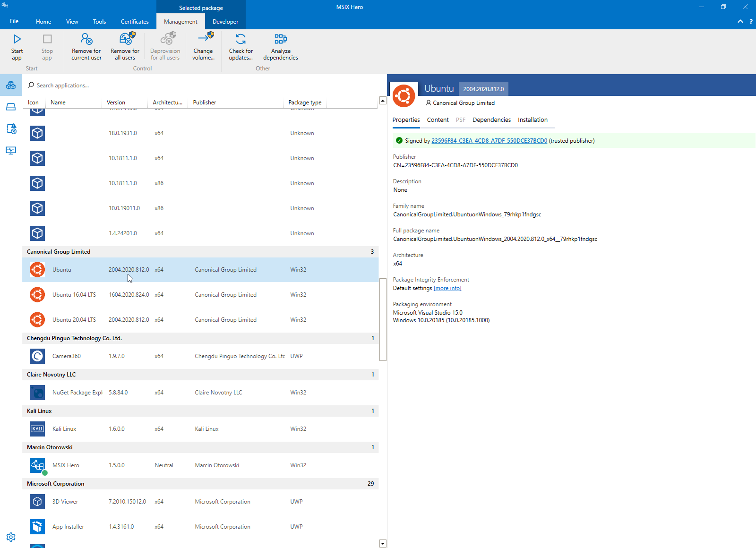The image size is (756, 548).
Task: Remove package for current user
Action: 86,47
